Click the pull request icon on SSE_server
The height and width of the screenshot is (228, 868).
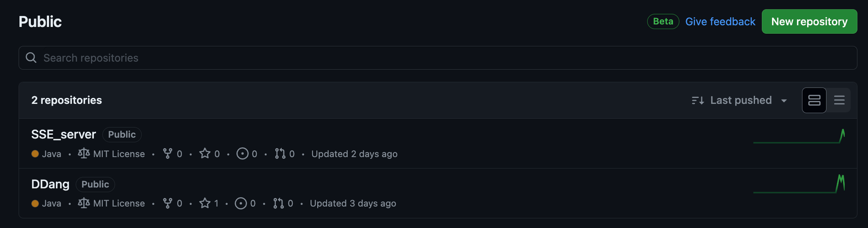280,153
